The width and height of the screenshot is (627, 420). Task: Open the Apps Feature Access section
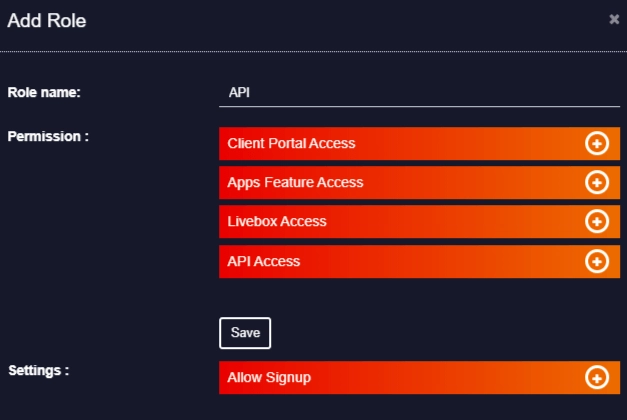click(419, 182)
